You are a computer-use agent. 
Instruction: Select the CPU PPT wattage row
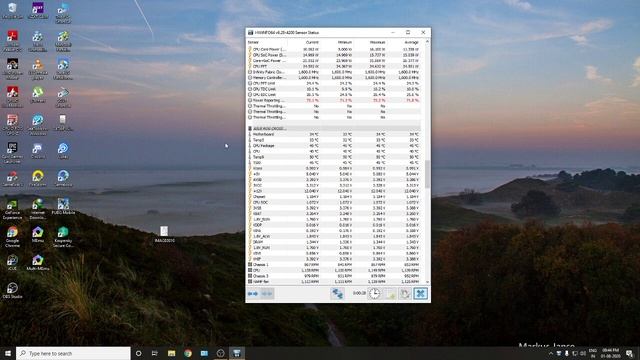tap(333, 66)
